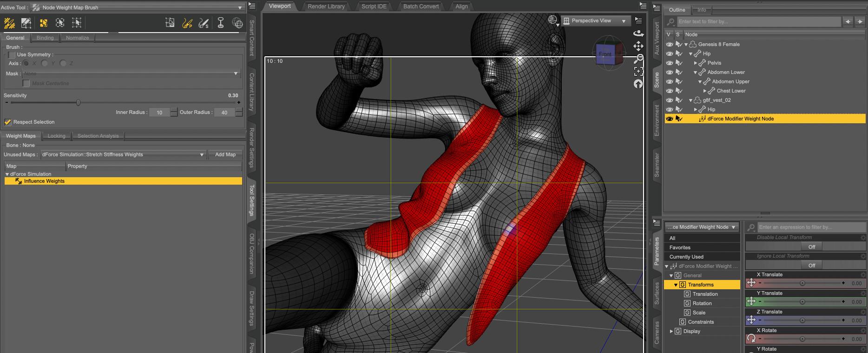Pick the Spline brush icon marked S
Viewport: 868px width, 353px height.
(204, 23)
